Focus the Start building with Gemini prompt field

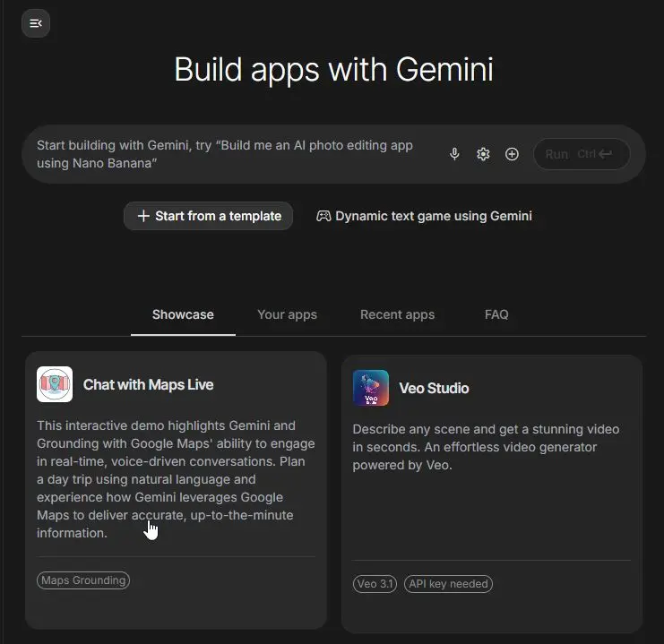[x=233, y=154]
